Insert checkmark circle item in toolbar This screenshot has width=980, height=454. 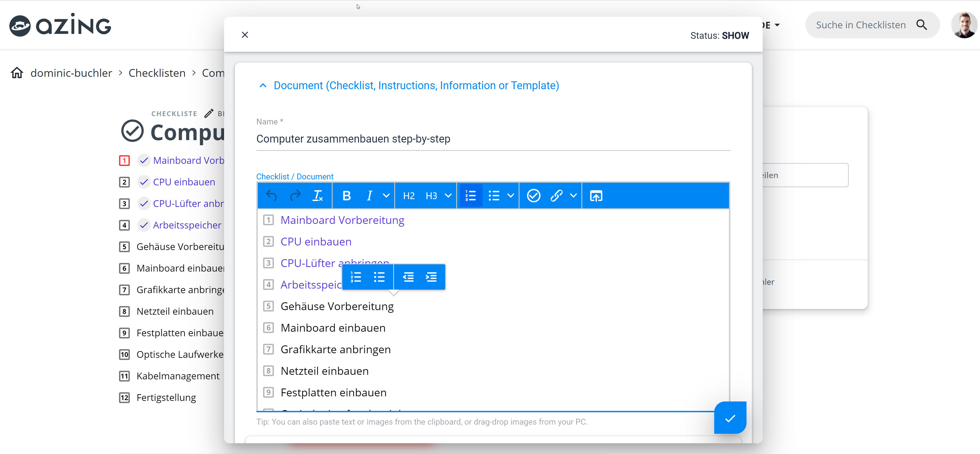click(533, 196)
